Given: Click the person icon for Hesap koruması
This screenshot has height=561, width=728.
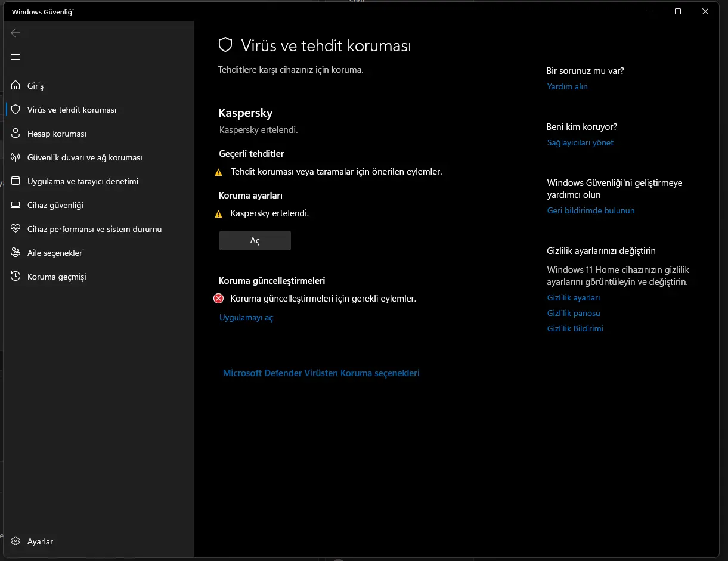Looking at the screenshot, I should (x=16, y=134).
